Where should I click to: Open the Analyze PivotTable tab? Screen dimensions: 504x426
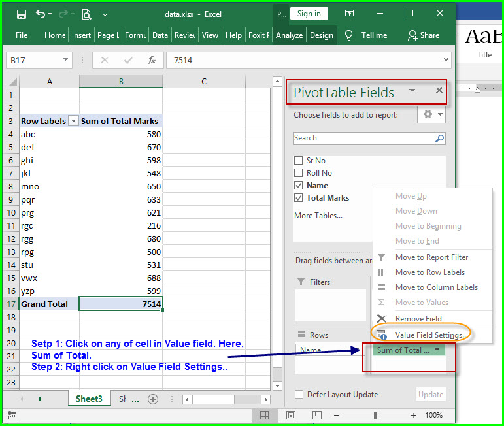[289, 35]
